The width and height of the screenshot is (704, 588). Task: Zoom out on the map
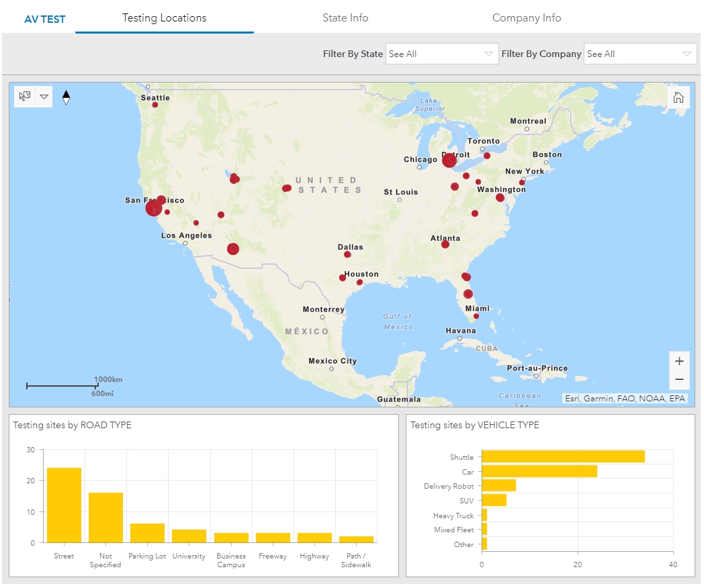679,379
